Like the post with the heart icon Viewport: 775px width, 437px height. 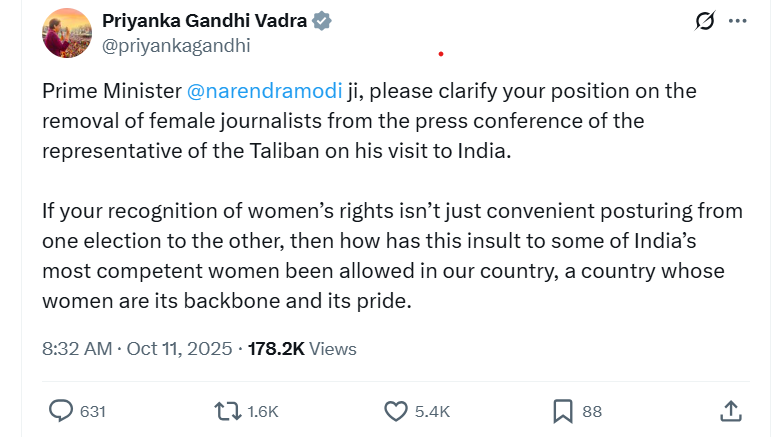396,411
